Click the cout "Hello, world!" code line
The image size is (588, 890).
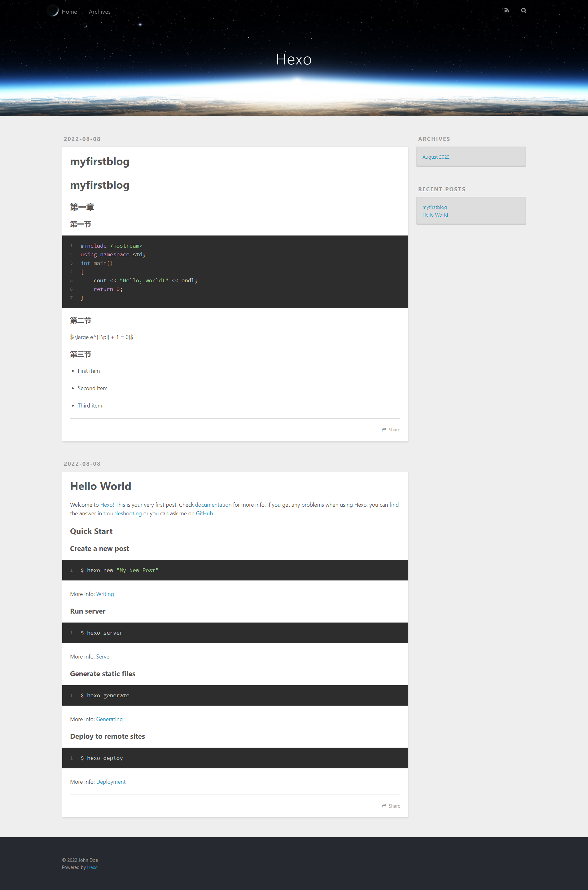(146, 280)
